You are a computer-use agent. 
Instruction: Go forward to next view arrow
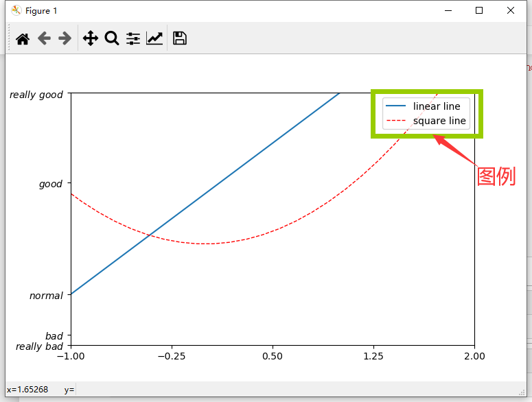click(x=65, y=38)
